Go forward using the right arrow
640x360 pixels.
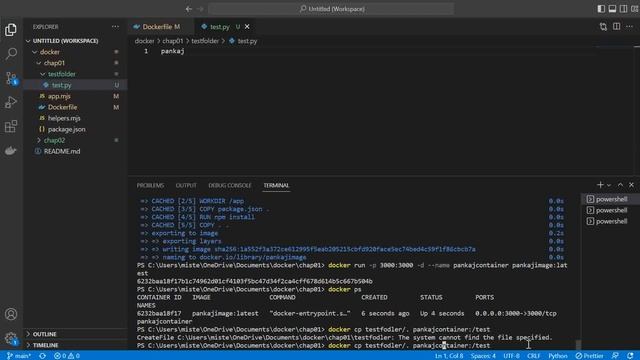click(x=200, y=9)
